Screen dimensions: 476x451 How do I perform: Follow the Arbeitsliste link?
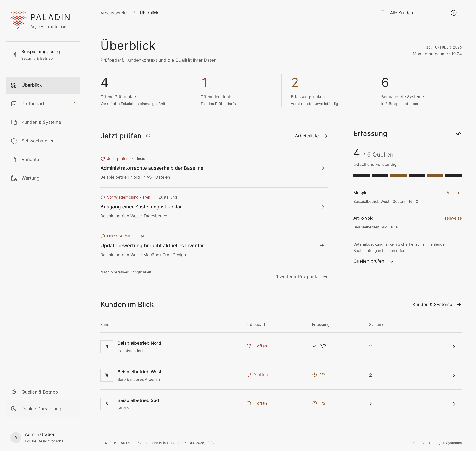[x=311, y=136]
